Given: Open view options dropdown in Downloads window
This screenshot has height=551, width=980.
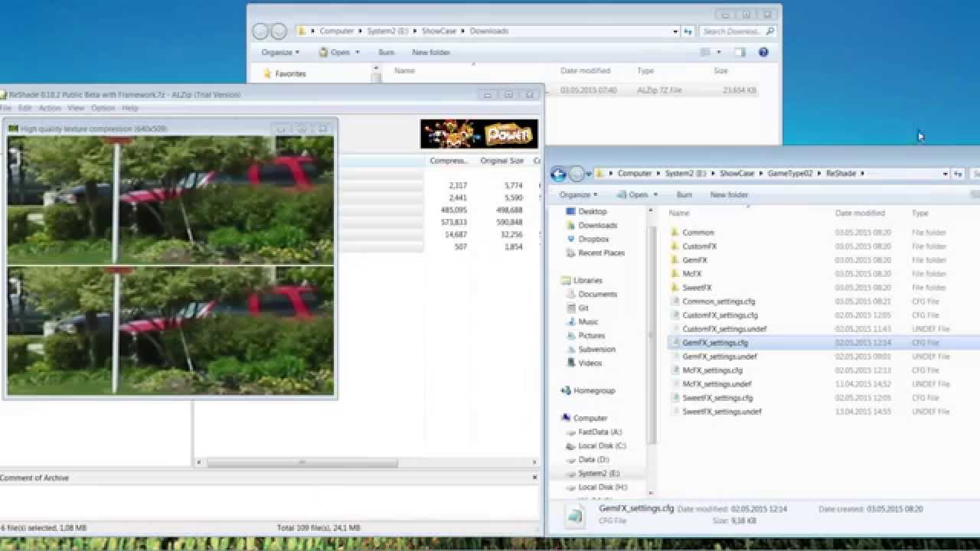Looking at the screenshot, I should point(718,53).
